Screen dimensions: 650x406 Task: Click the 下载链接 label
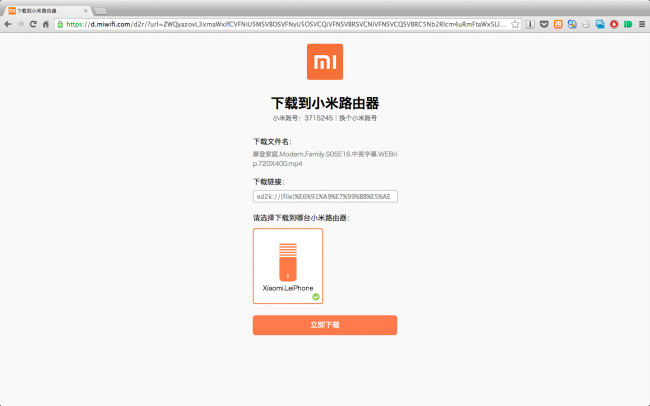[x=269, y=182]
